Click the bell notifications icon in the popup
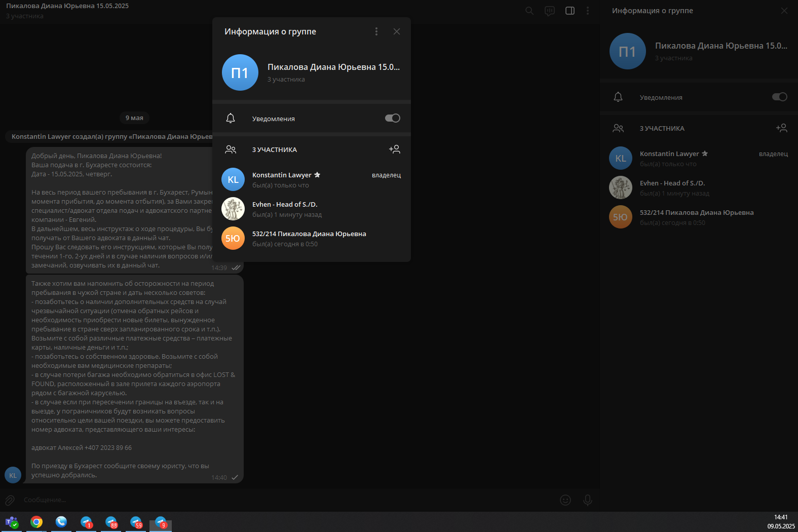Screen dimensions: 798x532 tap(231, 118)
